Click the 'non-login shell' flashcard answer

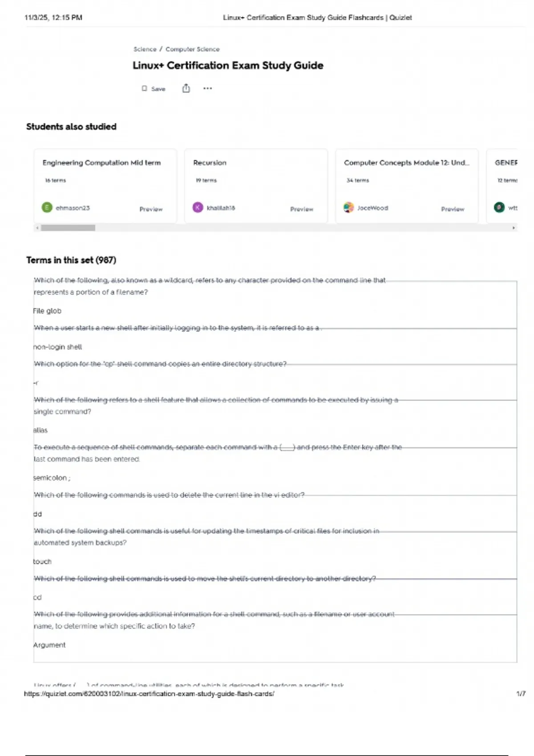pos(57,347)
